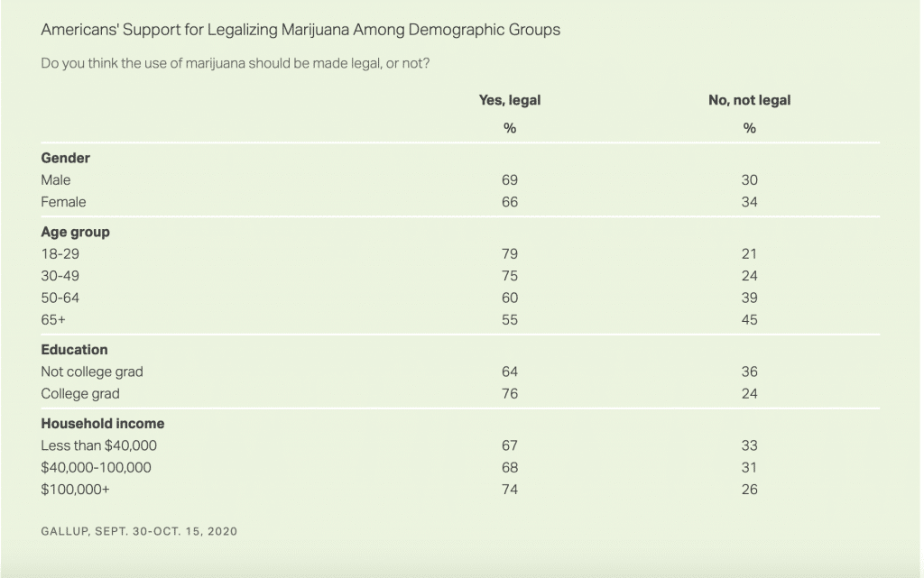Select the "Not college grad" row label
924x578 pixels.
(x=92, y=372)
